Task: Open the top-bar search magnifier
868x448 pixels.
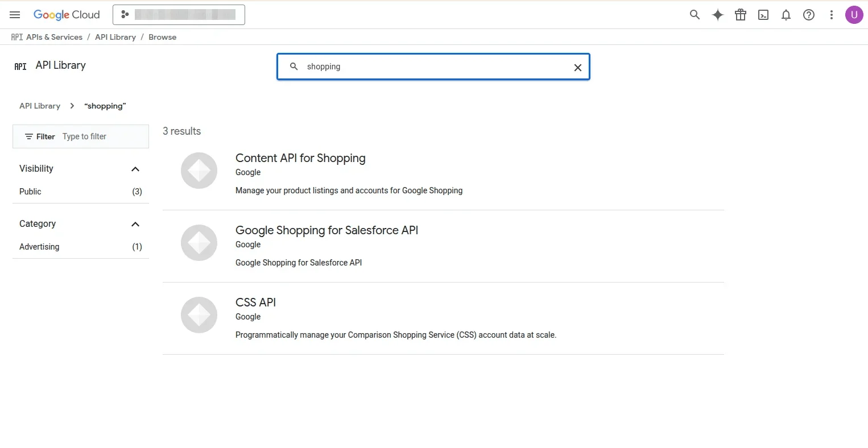Action: 695,15
